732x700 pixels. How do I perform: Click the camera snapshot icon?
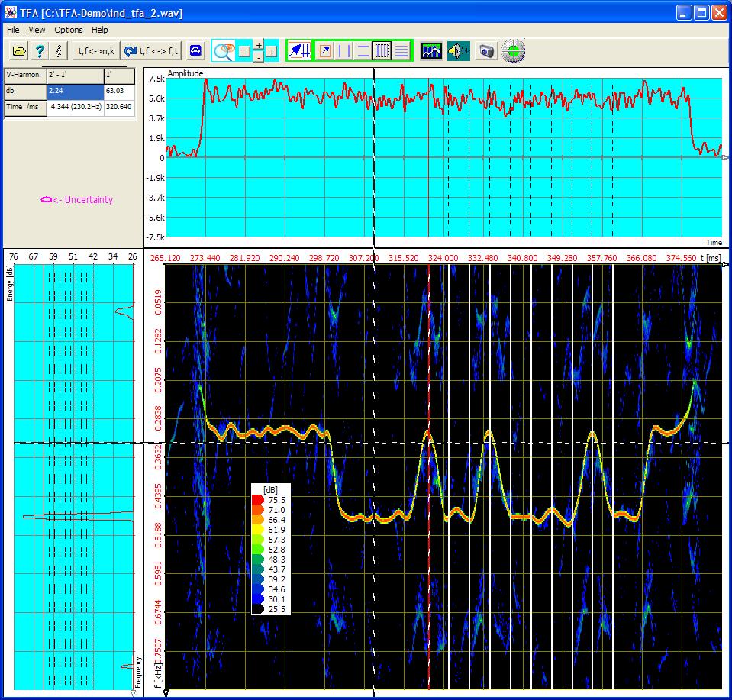[487, 51]
